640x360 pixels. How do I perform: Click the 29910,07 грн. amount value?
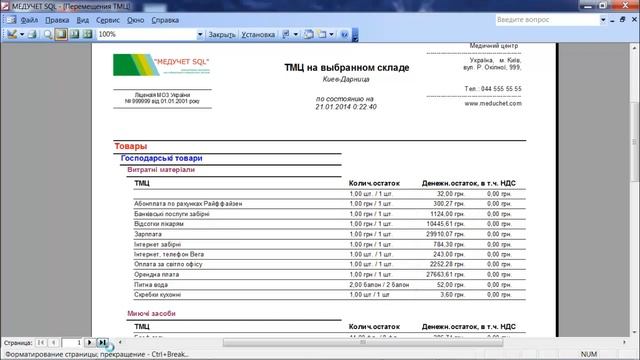coord(445,234)
